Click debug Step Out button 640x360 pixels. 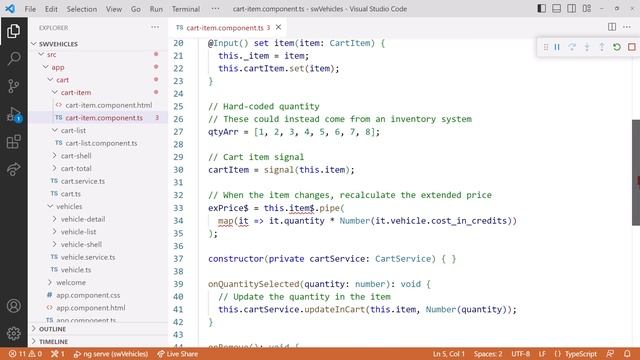[x=602, y=47]
